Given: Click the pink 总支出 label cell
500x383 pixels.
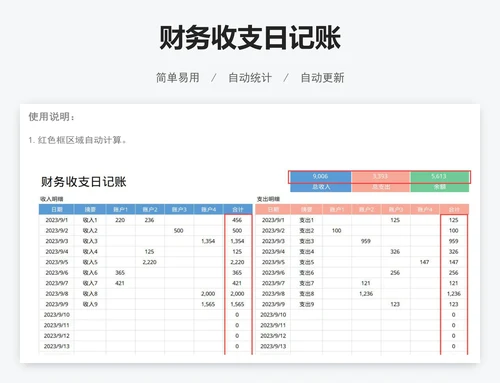Looking at the screenshot, I should click(x=381, y=187).
